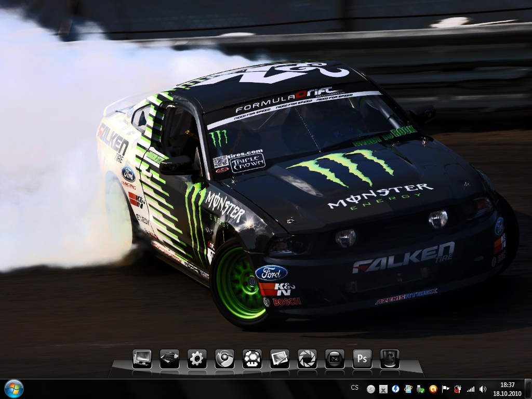Open the dark screen dock icon
The height and width of the screenshot is (399, 532).
[x=335, y=359]
